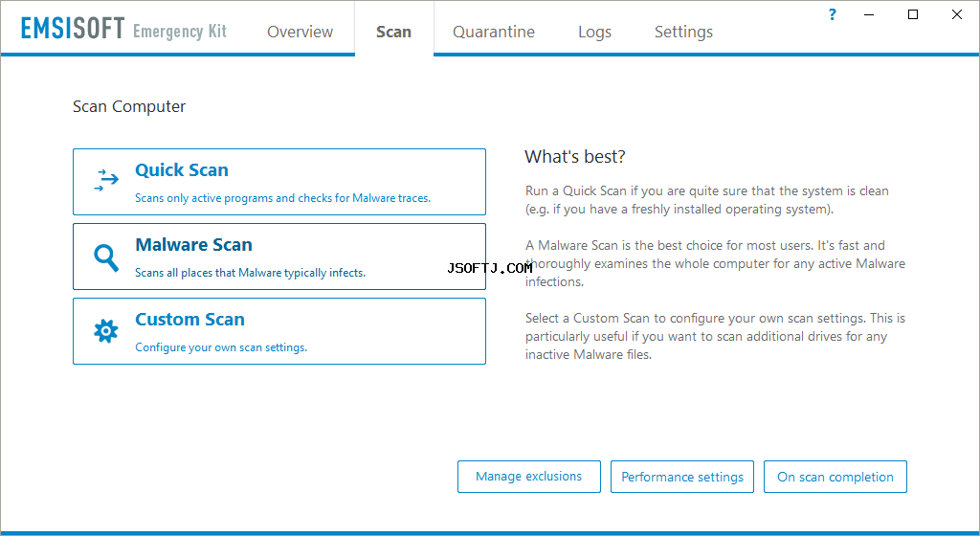Open the Settings tab

click(683, 32)
